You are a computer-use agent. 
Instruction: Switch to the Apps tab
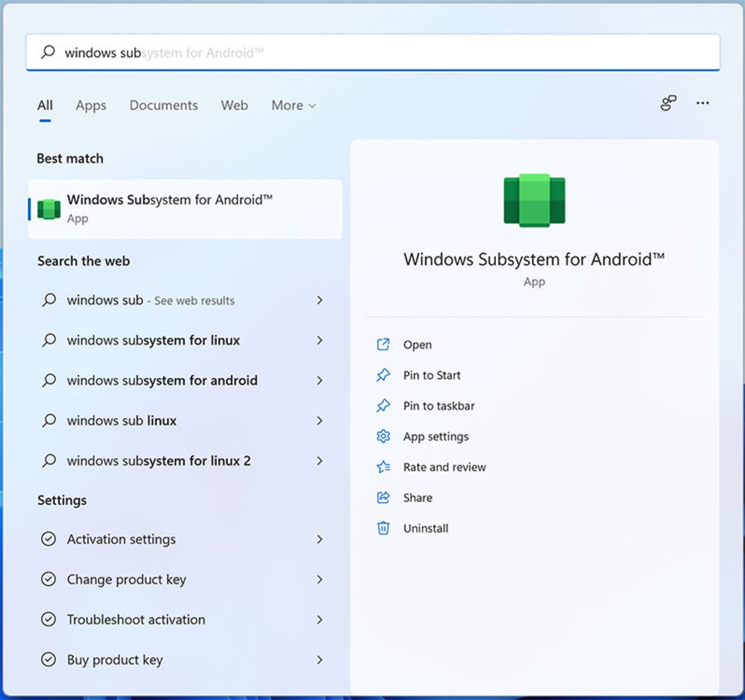point(91,105)
